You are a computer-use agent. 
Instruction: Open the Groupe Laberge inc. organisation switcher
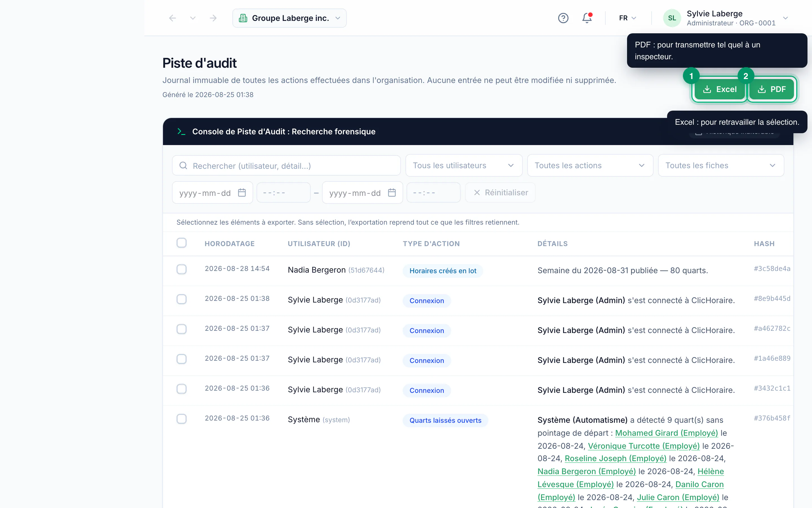point(289,18)
